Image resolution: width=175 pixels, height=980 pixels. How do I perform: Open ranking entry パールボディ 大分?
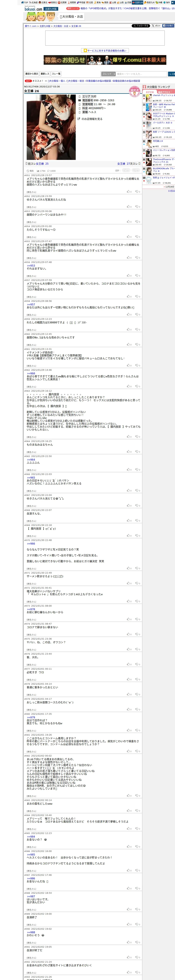163,123
